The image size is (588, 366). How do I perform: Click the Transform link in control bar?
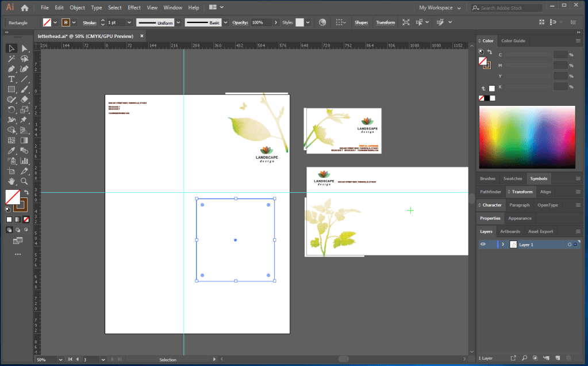point(385,22)
